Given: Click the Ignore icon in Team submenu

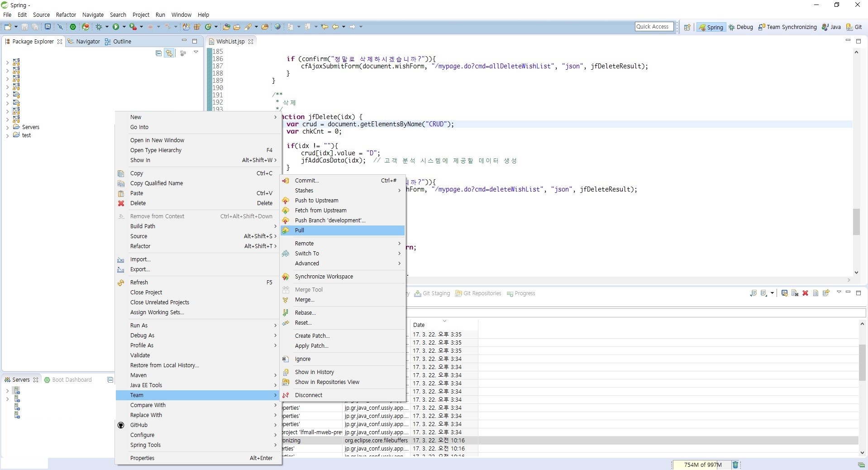Looking at the screenshot, I should [x=286, y=359].
